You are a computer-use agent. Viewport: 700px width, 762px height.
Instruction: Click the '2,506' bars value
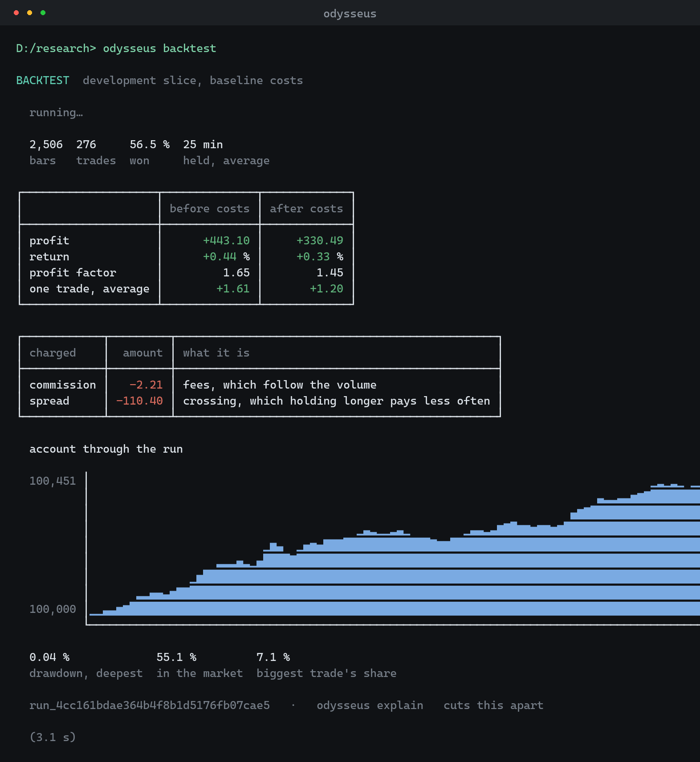[x=46, y=145]
